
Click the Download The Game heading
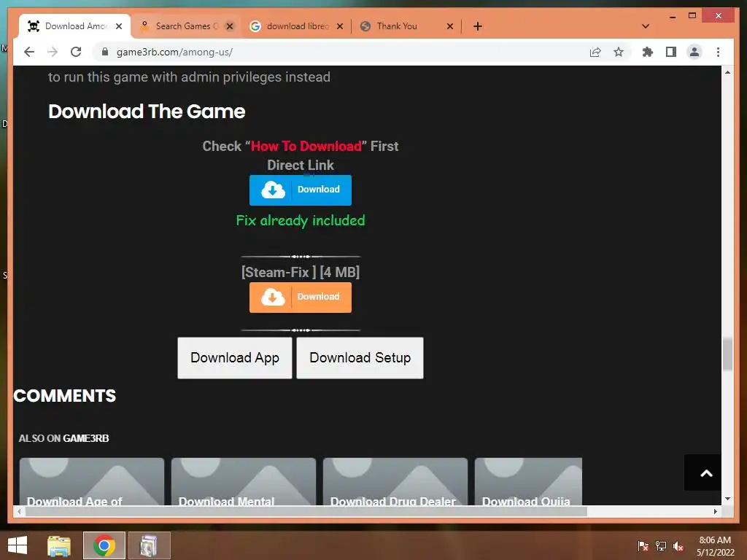click(147, 112)
